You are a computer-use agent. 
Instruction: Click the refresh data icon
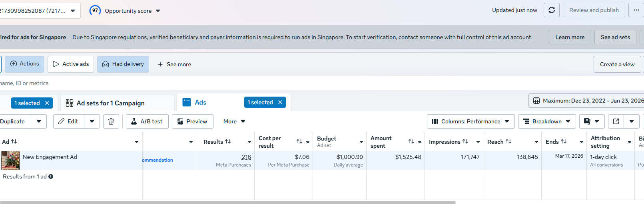551,10
